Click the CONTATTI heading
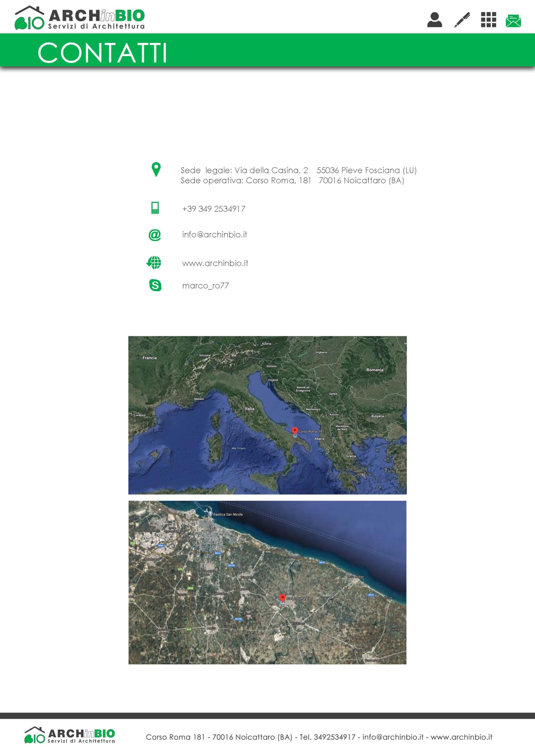 click(x=103, y=52)
